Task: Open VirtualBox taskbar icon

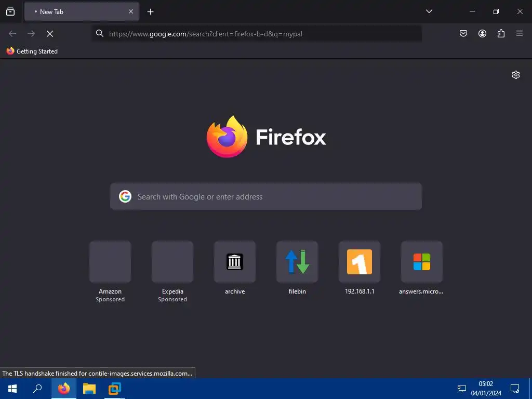Action: pos(115,389)
